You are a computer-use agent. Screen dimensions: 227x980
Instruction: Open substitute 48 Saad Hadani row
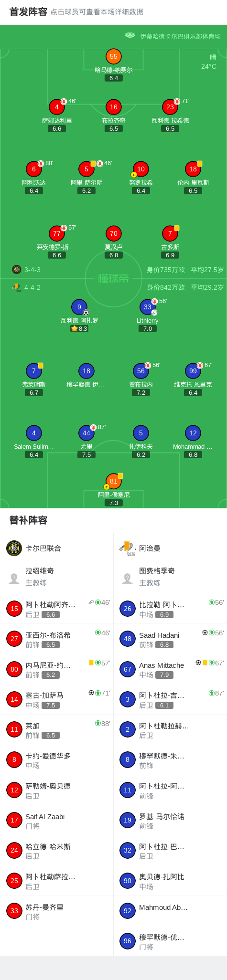pyautogui.click(x=170, y=639)
